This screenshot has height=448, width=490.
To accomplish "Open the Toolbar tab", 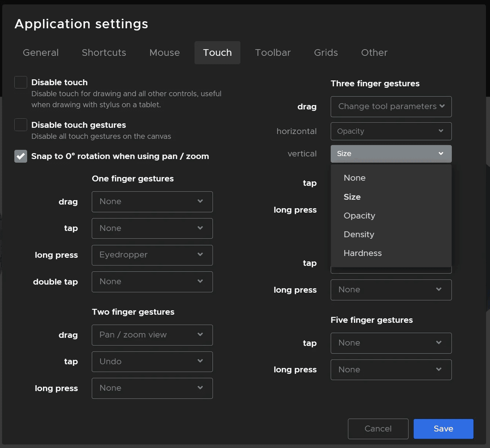I will [273, 53].
